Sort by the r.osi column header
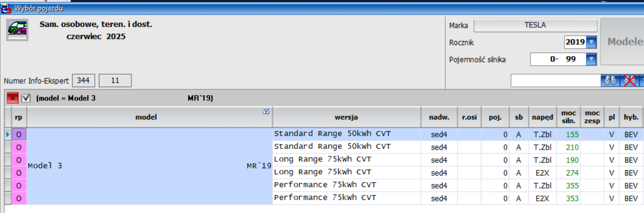The width and height of the screenshot is (644, 213). tap(469, 117)
